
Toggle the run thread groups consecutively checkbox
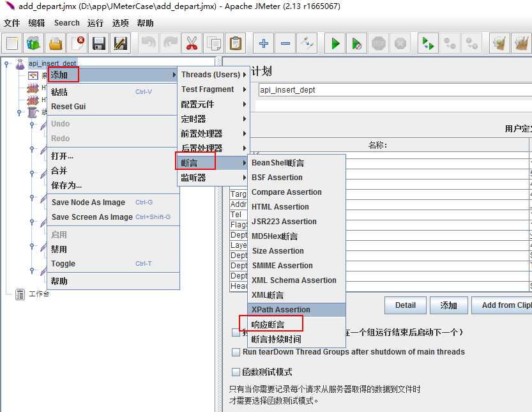[236, 332]
